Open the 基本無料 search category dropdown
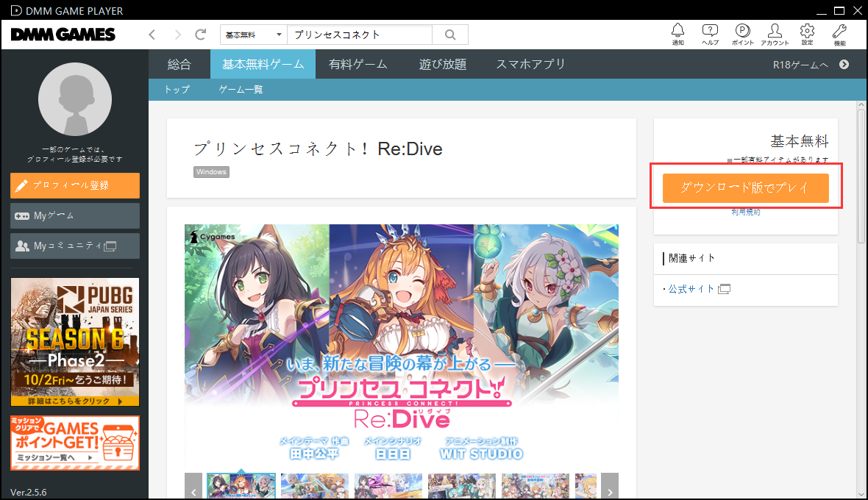868x500 pixels. 254,35
